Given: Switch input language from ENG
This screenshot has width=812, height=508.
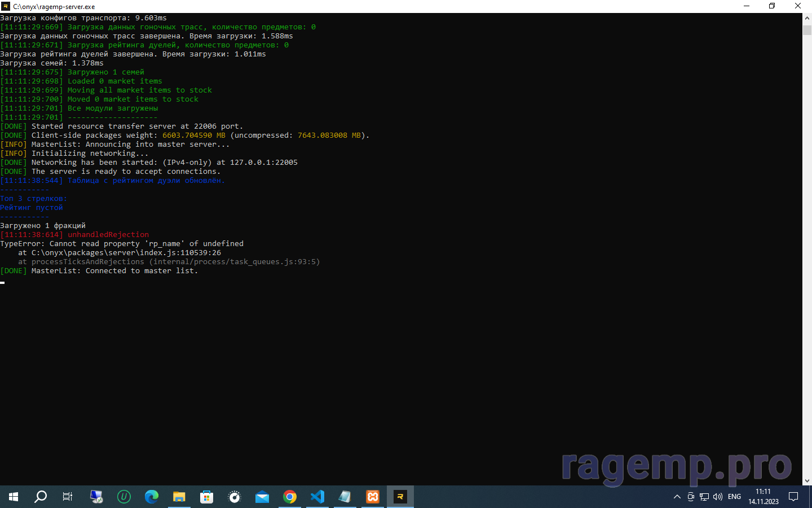Looking at the screenshot, I should pos(734,497).
